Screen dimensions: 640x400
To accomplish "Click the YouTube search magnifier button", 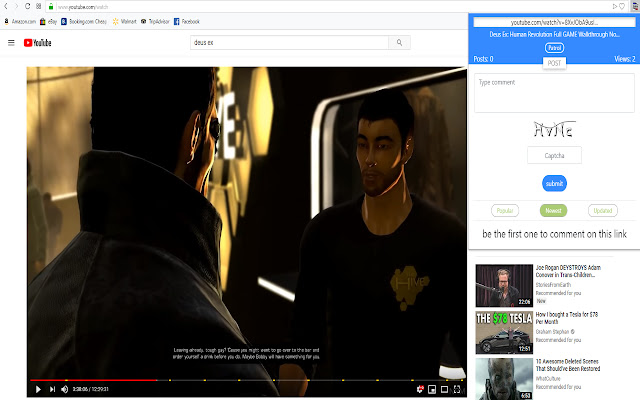I will pos(399,42).
